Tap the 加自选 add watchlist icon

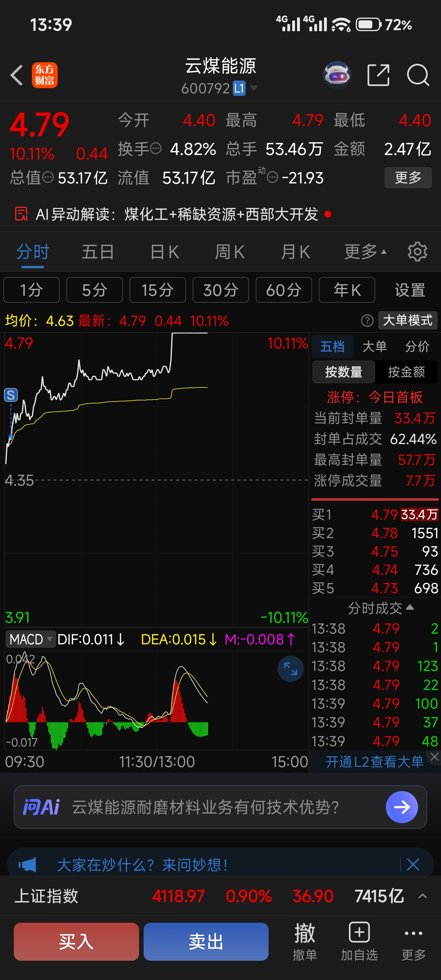pyautogui.click(x=359, y=942)
